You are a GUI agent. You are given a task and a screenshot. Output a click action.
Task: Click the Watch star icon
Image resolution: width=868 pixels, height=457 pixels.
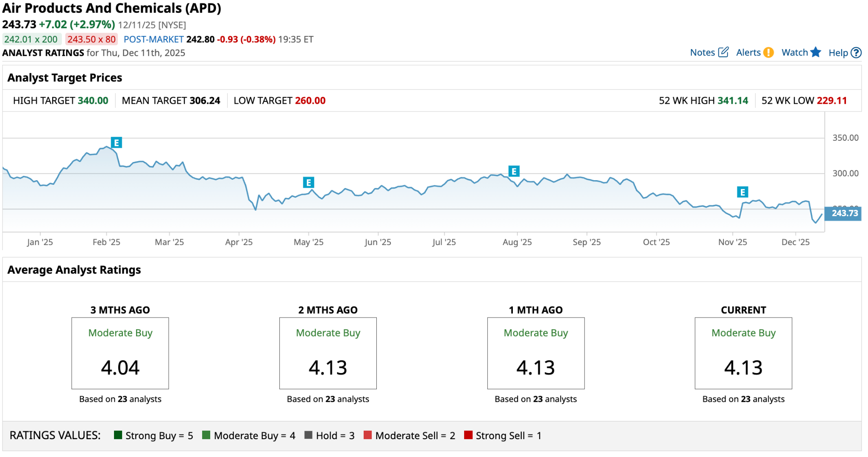(x=815, y=52)
